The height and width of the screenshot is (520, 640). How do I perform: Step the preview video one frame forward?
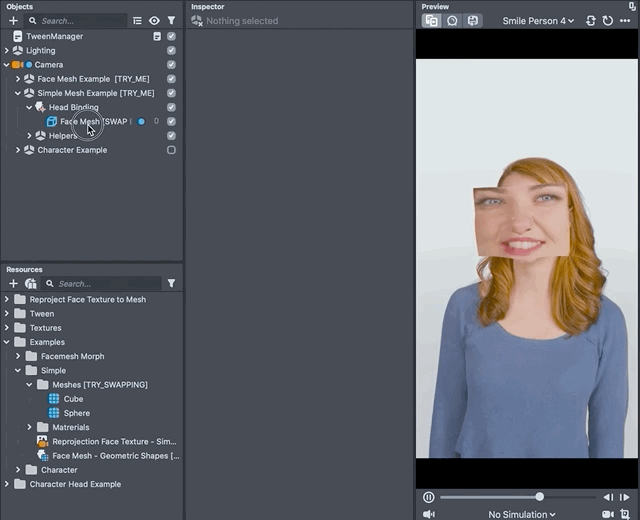click(625, 497)
